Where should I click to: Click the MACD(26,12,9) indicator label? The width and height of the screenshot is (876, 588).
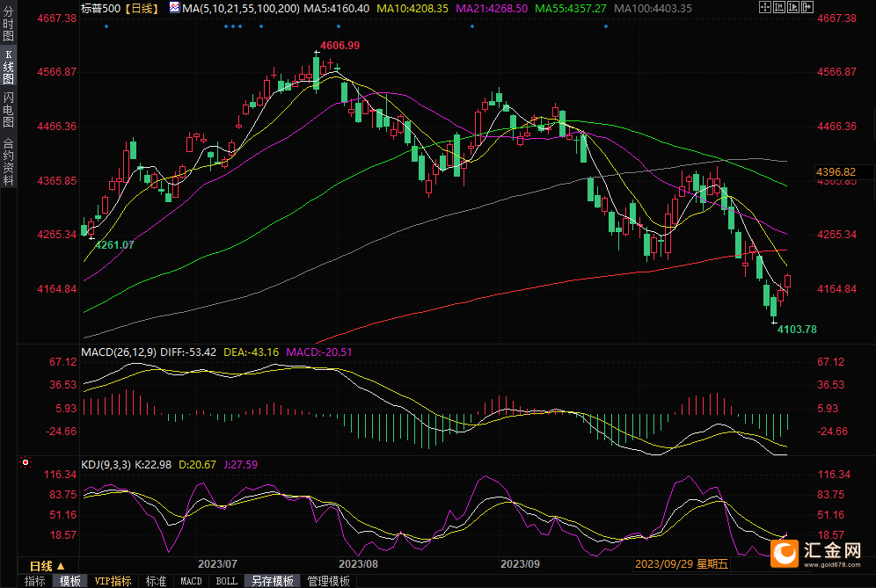tap(118, 352)
